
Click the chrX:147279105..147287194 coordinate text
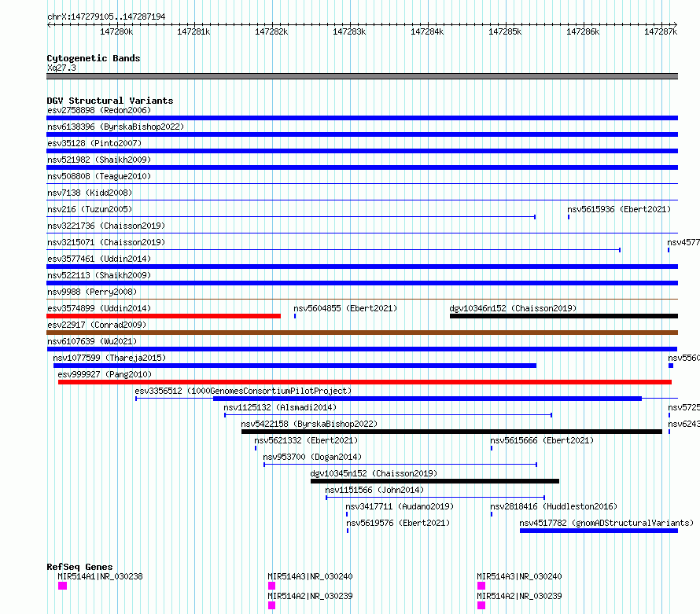(x=106, y=17)
